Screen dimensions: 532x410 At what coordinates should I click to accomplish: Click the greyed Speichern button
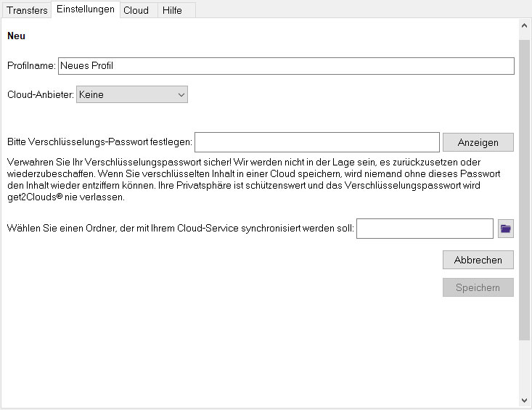[478, 287]
